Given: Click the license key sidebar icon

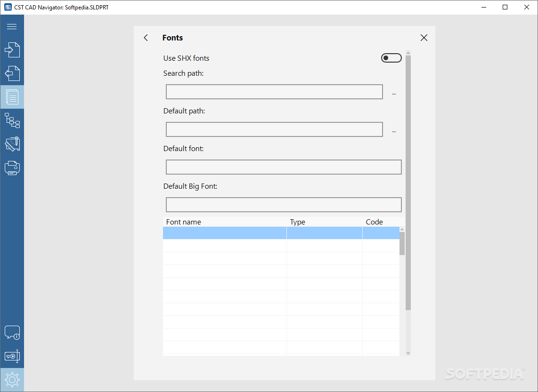Looking at the screenshot, I should click(x=12, y=356).
